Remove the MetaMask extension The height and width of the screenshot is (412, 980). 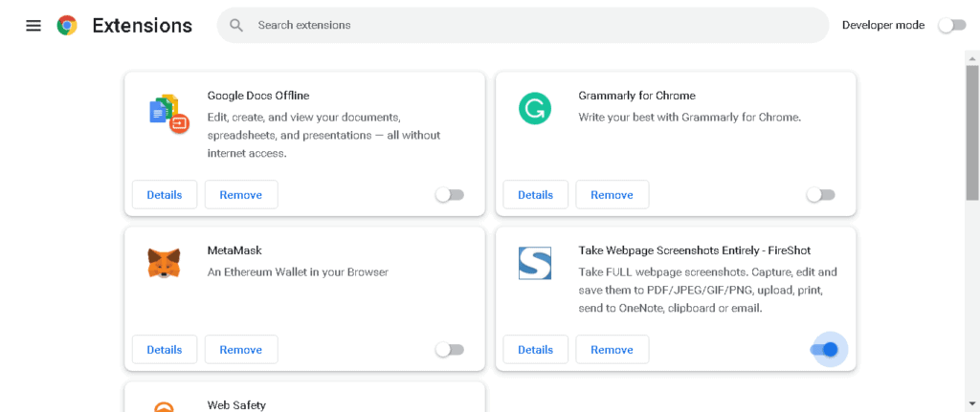click(241, 350)
